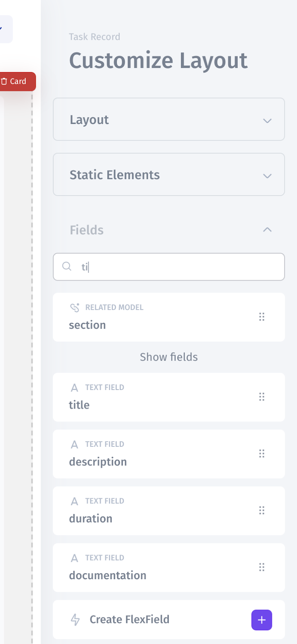Select the documentation text field item
This screenshot has height=644, width=297.
(153, 568)
